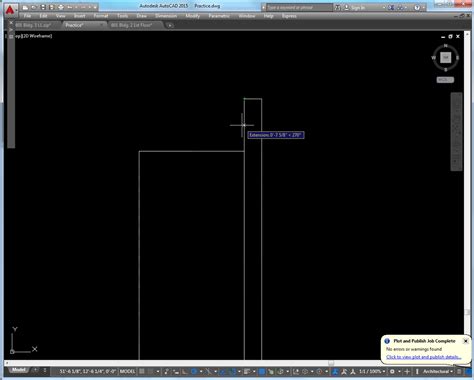Click the navigation bar on the viewport edge
This screenshot has width=474, height=380.
(x=456, y=132)
